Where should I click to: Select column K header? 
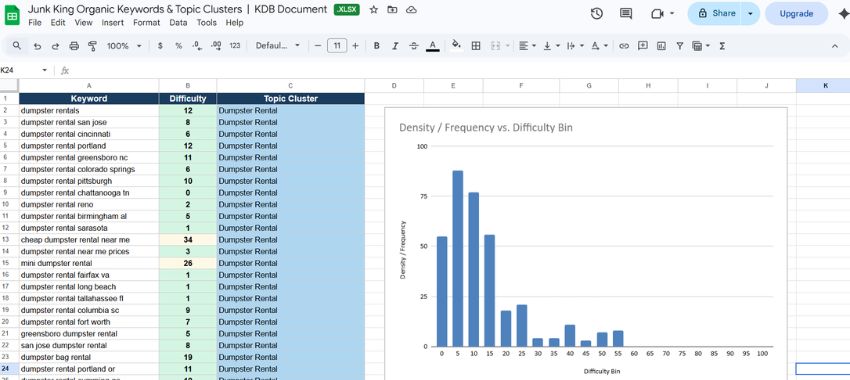click(825, 86)
